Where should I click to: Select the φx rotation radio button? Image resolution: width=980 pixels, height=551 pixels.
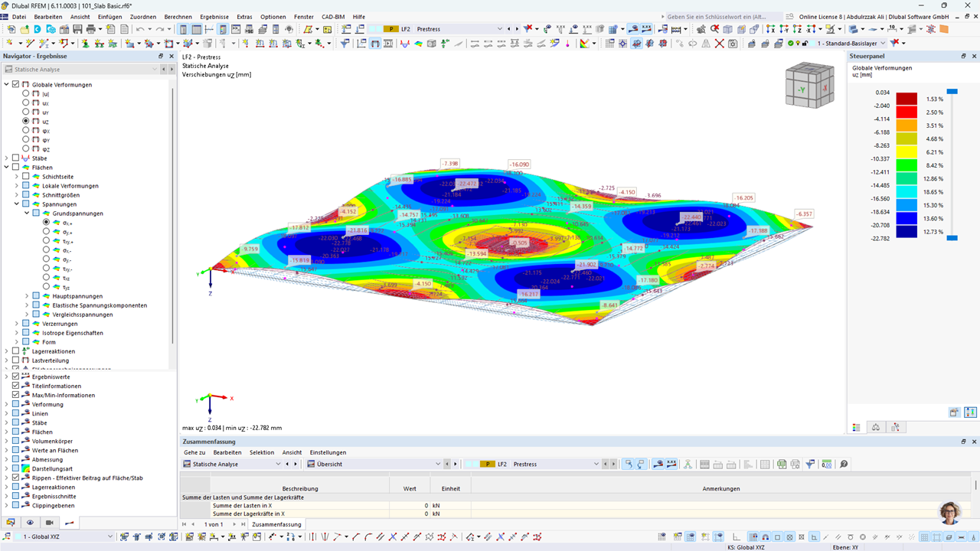pyautogui.click(x=26, y=130)
